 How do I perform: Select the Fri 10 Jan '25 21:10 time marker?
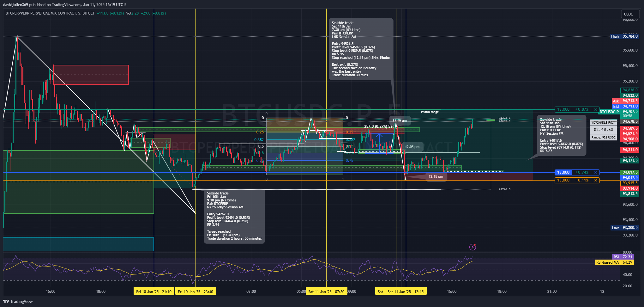(x=154, y=292)
